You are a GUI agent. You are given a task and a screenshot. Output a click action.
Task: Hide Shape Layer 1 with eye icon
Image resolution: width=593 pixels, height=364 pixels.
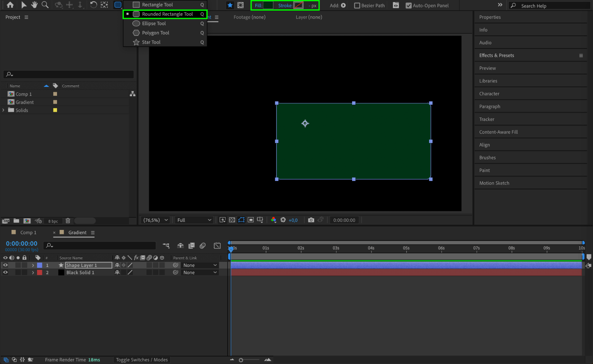(x=5, y=265)
